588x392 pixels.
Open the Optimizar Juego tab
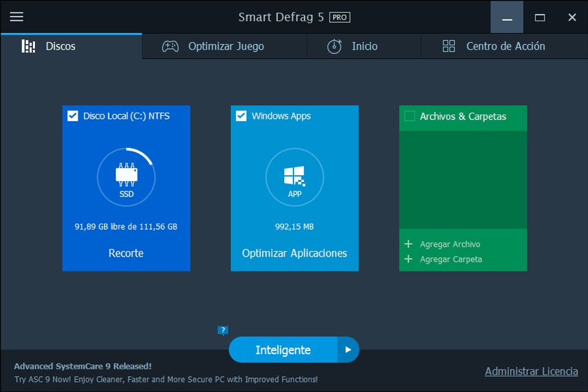click(x=224, y=46)
